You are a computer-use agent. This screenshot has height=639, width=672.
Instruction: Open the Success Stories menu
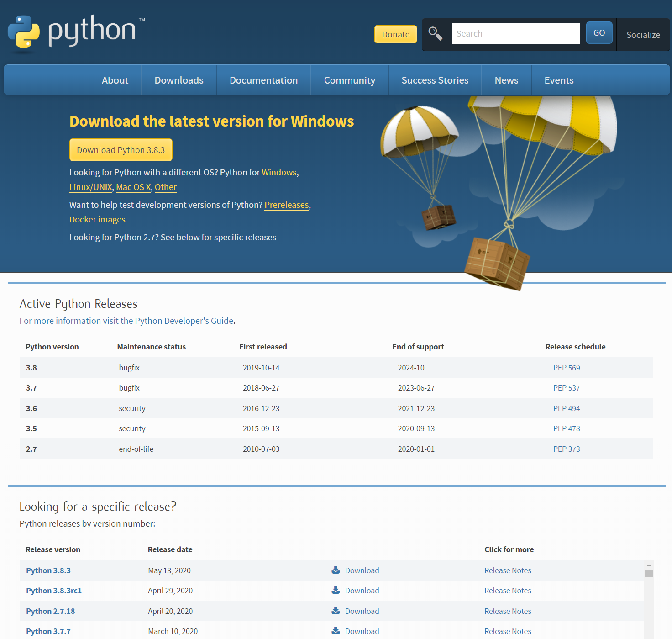click(435, 80)
